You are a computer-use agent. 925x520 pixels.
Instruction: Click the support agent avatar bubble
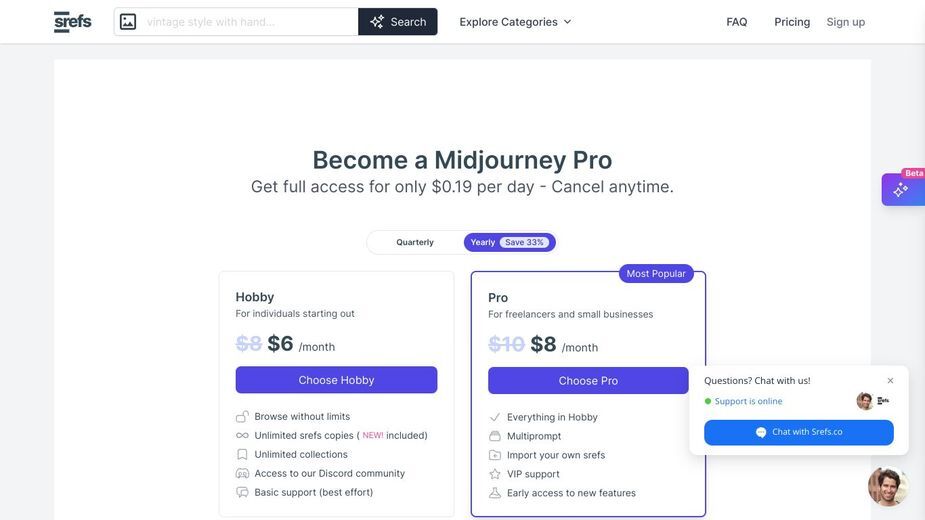pos(888,486)
